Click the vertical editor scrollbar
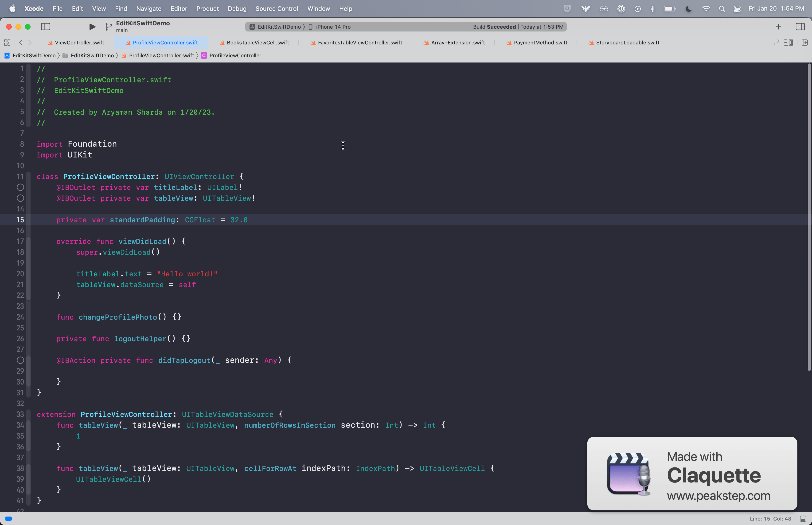The height and width of the screenshot is (525, 812). (x=809, y=217)
